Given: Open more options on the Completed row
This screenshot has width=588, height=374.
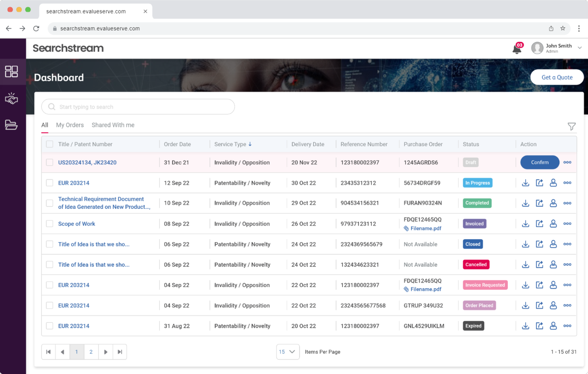Looking at the screenshot, I should [567, 203].
